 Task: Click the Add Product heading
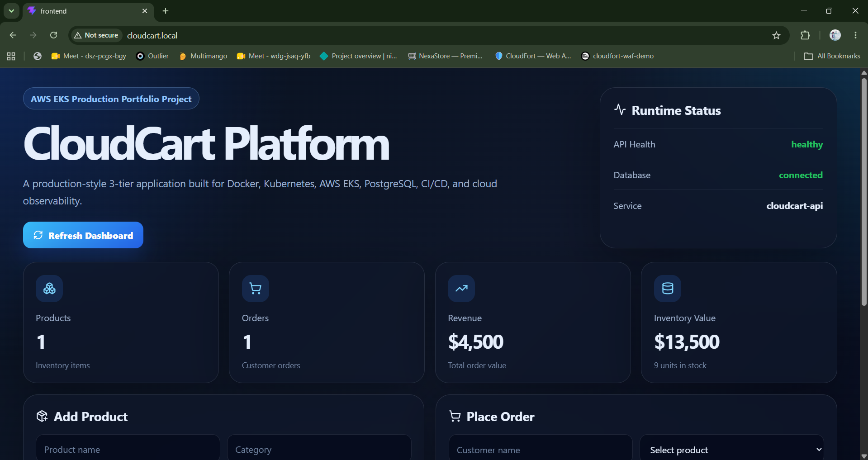tap(91, 417)
